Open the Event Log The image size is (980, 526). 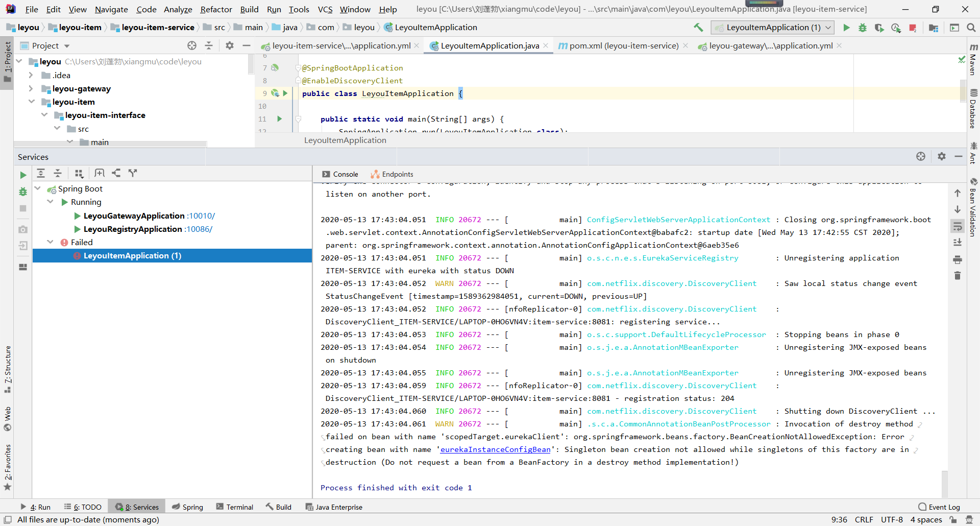pyautogui.click(x=939, y=507)
